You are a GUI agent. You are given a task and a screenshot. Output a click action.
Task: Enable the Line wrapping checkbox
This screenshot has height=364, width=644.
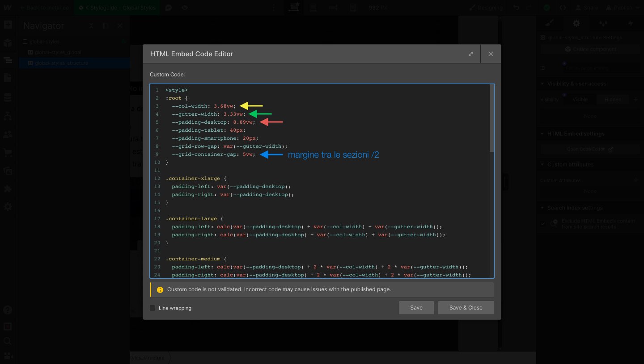tap(153, 308)
